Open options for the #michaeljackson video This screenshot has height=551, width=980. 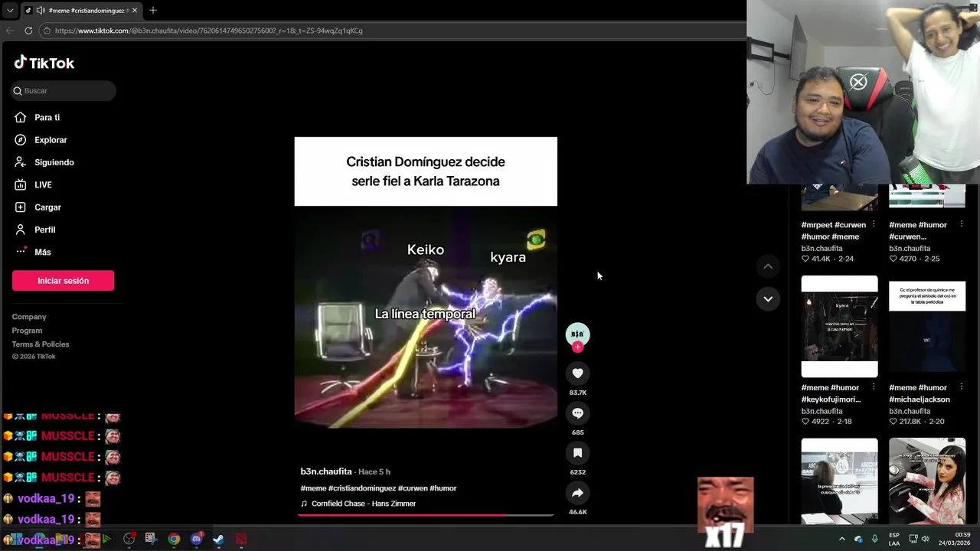pos(961,388)
